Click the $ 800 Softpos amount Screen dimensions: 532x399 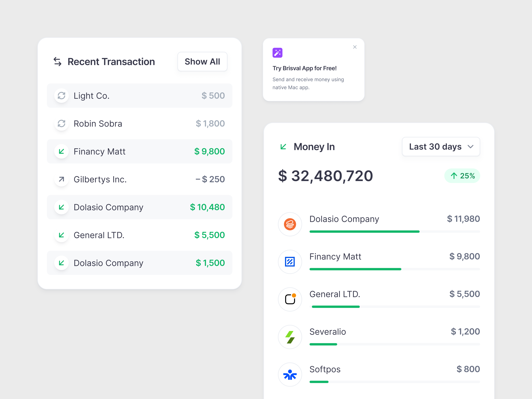(x=468, y=369)
